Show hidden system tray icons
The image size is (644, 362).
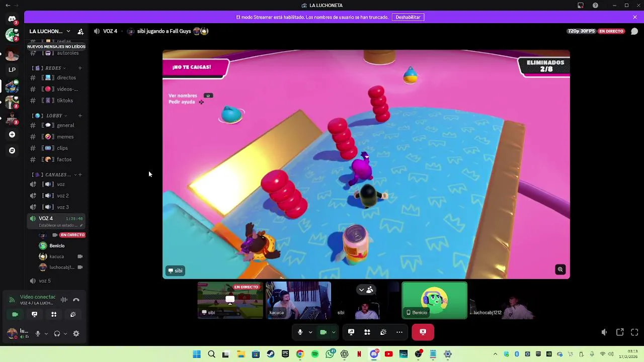coord(495,354)
